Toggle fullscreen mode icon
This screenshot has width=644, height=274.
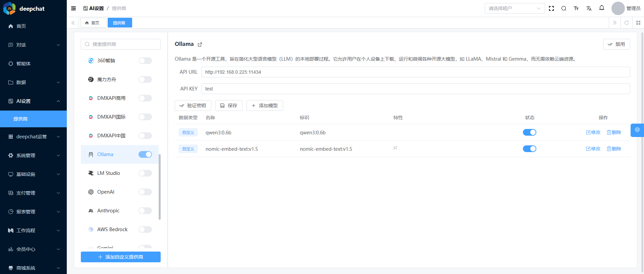point(551,8)
